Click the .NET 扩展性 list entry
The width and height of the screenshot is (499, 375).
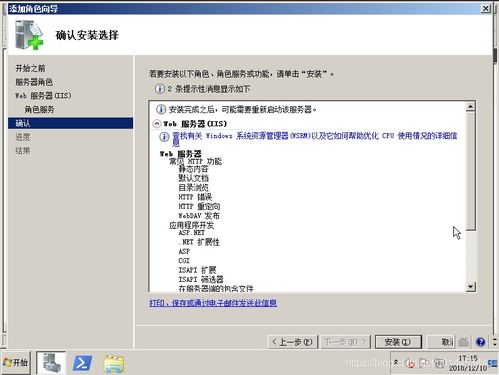click(199, 242)
